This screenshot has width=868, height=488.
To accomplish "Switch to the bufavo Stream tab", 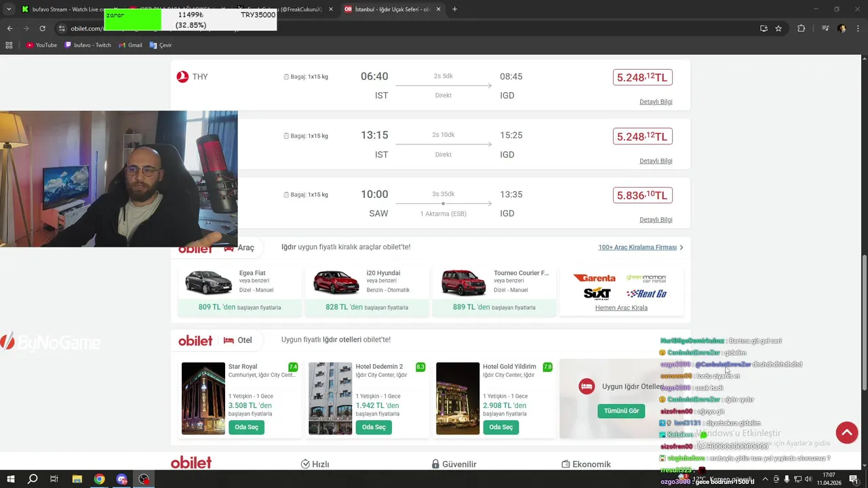I will 68,9.
